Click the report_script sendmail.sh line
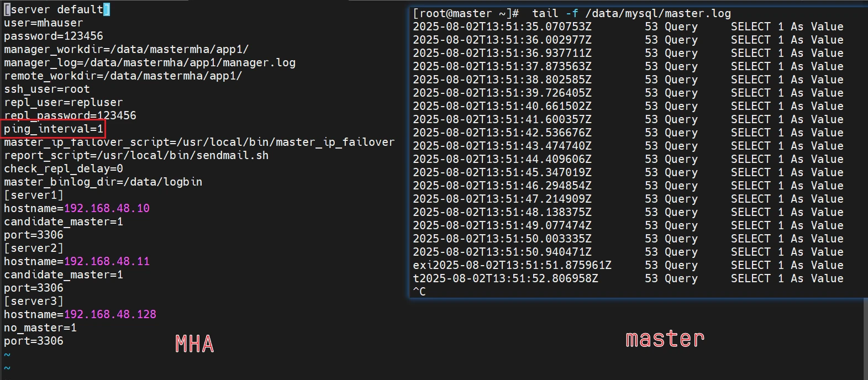 coord(136,156)
